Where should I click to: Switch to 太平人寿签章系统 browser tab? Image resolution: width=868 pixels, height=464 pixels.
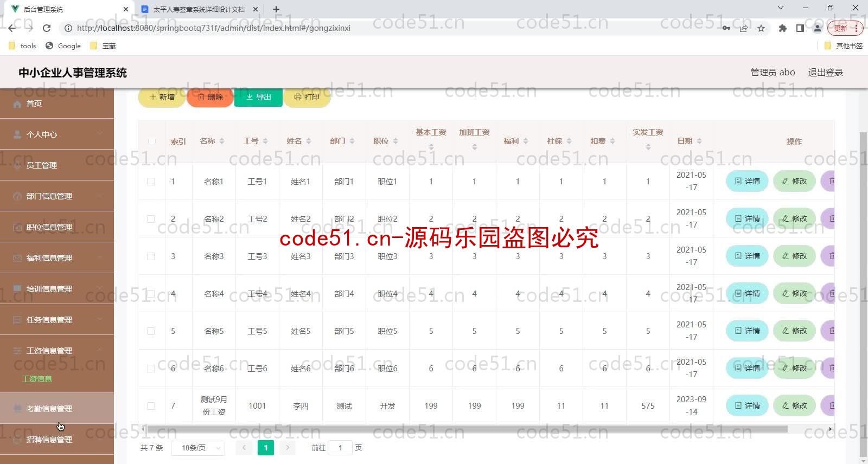point(199,9)
